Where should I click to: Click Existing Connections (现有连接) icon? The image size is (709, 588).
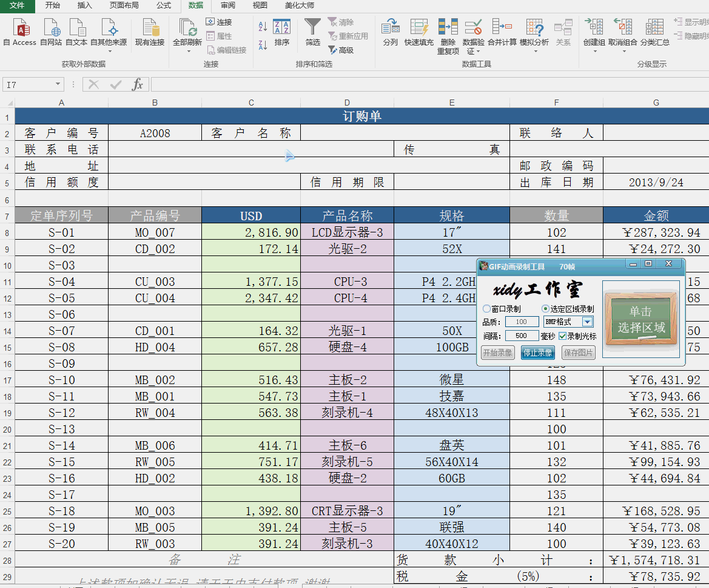150,32
